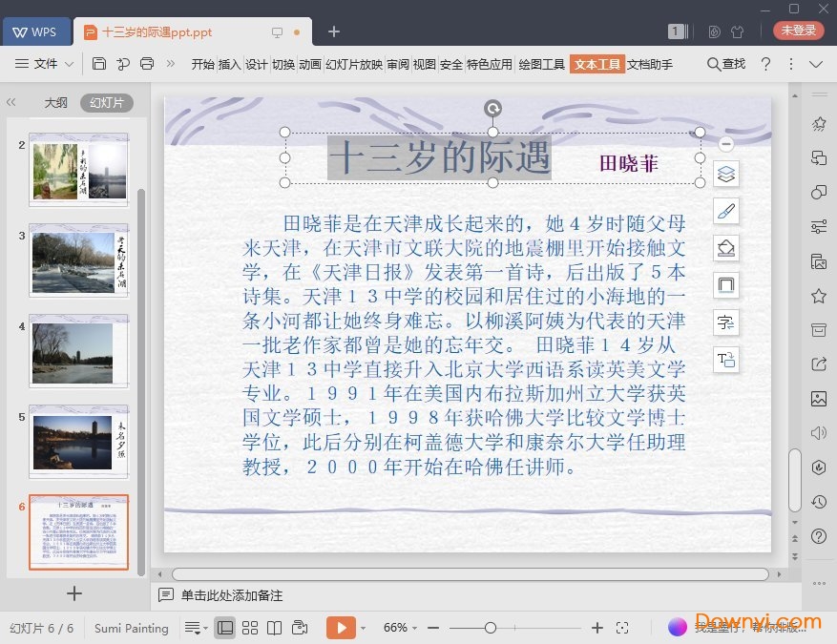Open the print icon in quick access toolbar

(x=147, y=63)
